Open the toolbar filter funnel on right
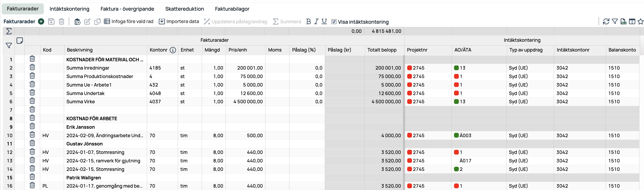Image resolution: width=644 pixels, height=190 pixels. point(615,22)
